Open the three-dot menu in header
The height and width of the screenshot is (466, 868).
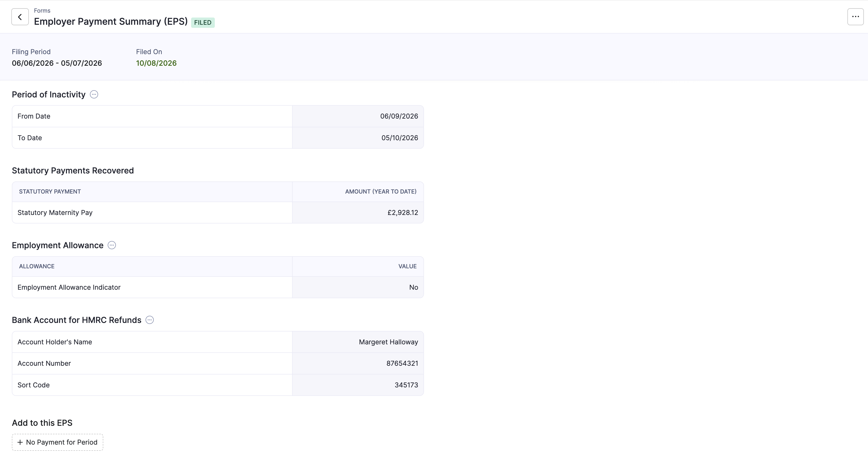point(855,17)
